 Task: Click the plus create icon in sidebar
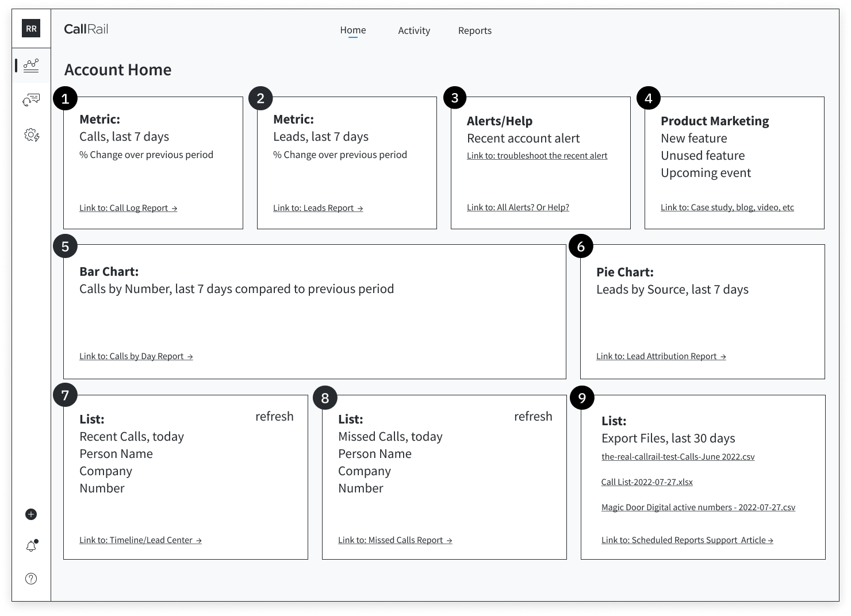[x=31, y=514]
